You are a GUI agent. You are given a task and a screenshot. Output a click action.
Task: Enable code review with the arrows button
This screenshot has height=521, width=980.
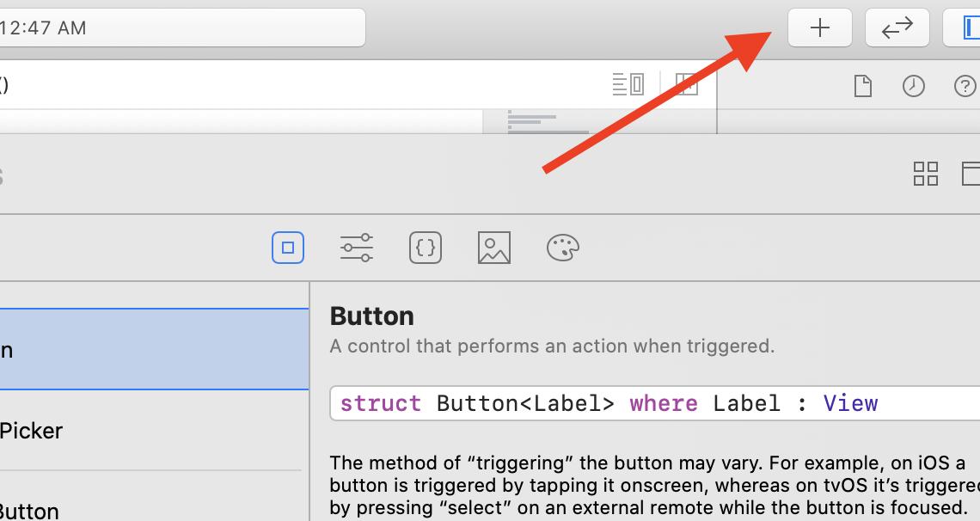897,28
